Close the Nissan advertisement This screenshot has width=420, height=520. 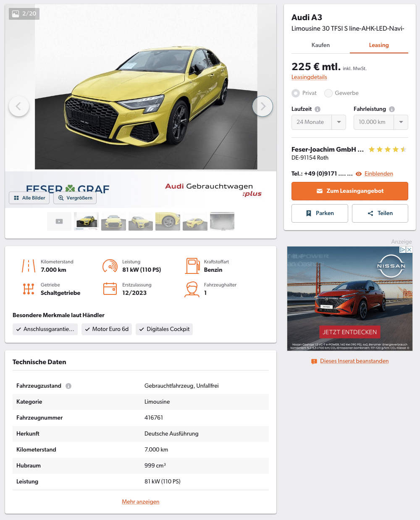pos(409,249)
